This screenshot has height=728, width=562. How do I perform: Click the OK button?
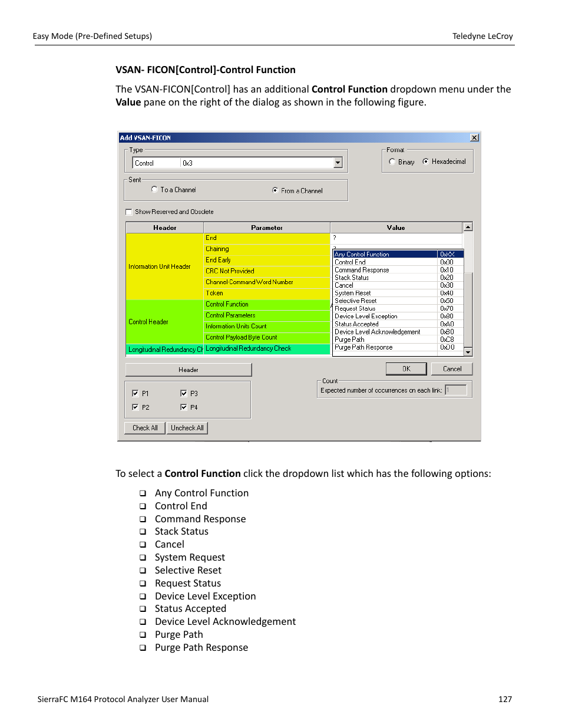coord(406,368)
